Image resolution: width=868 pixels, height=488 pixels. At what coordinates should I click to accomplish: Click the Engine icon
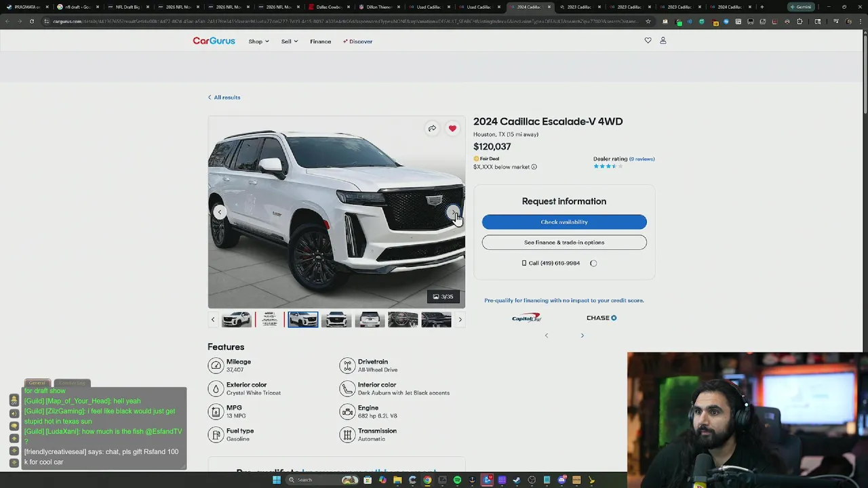[x=347, y=411]
